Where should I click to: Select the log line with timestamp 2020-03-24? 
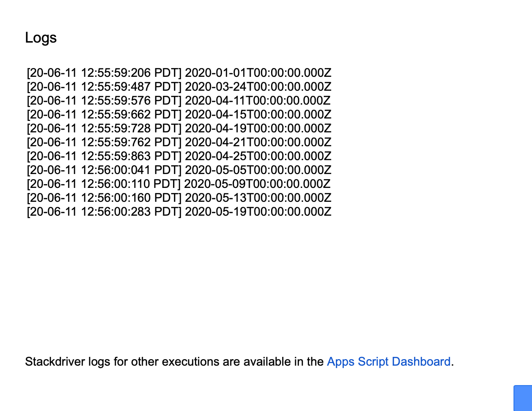179,87
